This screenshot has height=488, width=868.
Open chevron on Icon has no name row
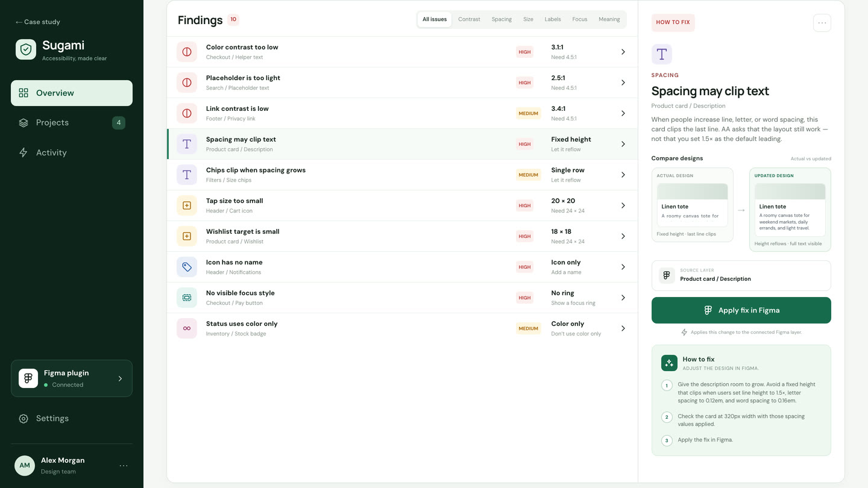(623, 267)
